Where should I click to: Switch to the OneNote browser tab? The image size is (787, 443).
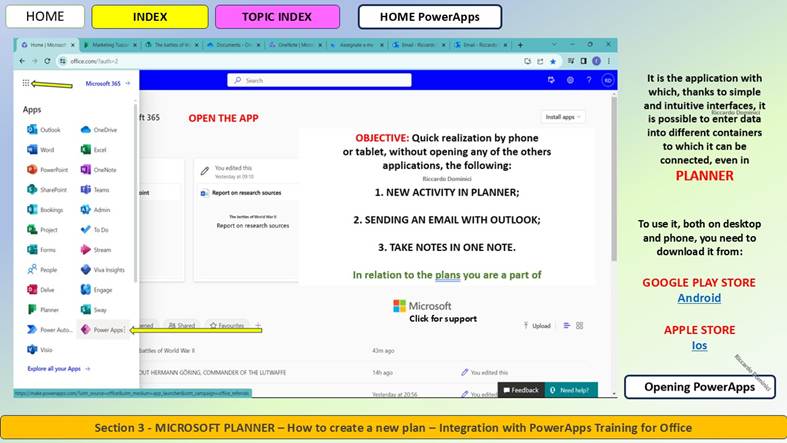coord(295,45)
